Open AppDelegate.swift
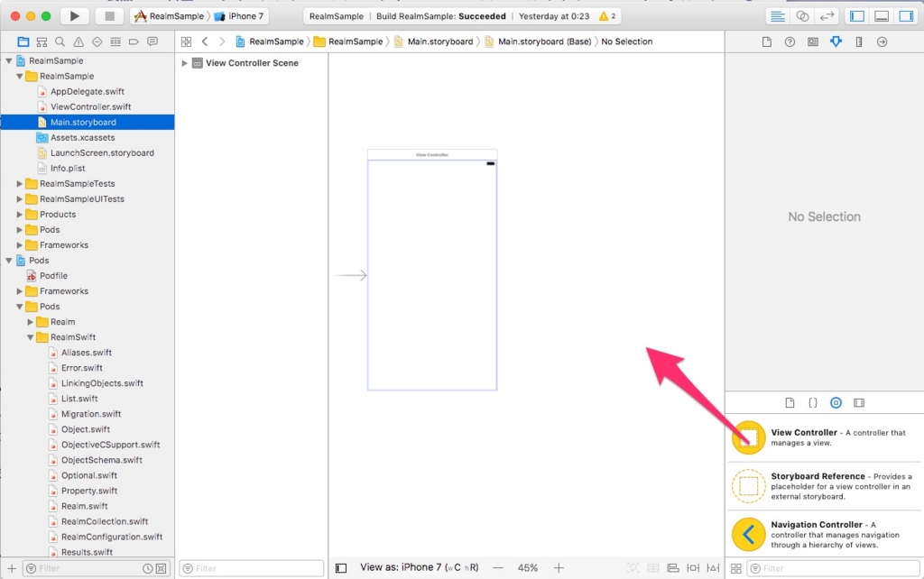924x579 pixels. tap(88, 91)
